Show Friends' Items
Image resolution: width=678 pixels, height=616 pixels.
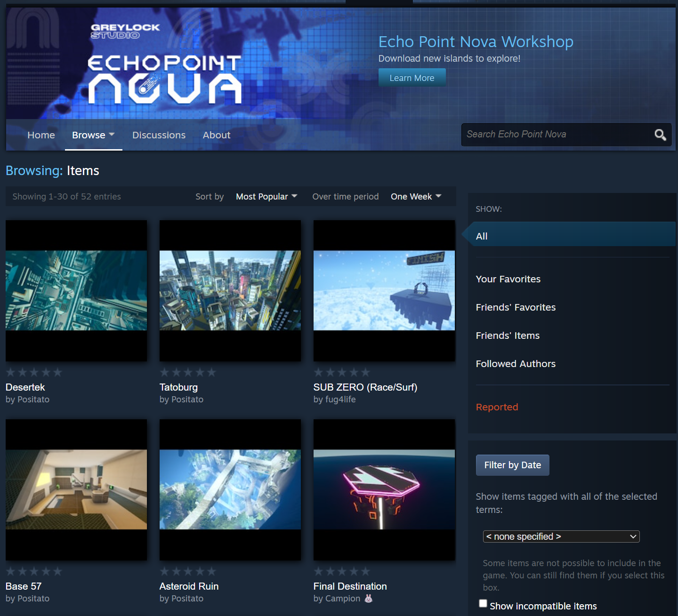[508, 336]
